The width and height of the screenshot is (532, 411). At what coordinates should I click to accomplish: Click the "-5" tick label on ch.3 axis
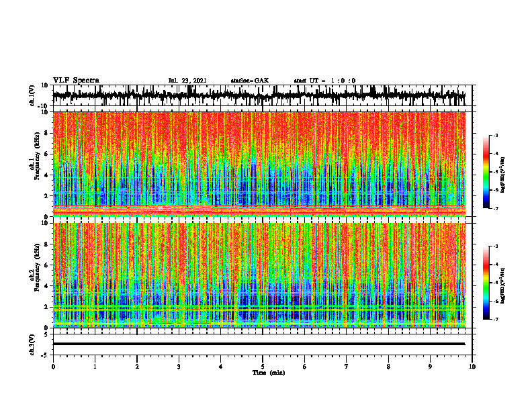click(46, 355)
